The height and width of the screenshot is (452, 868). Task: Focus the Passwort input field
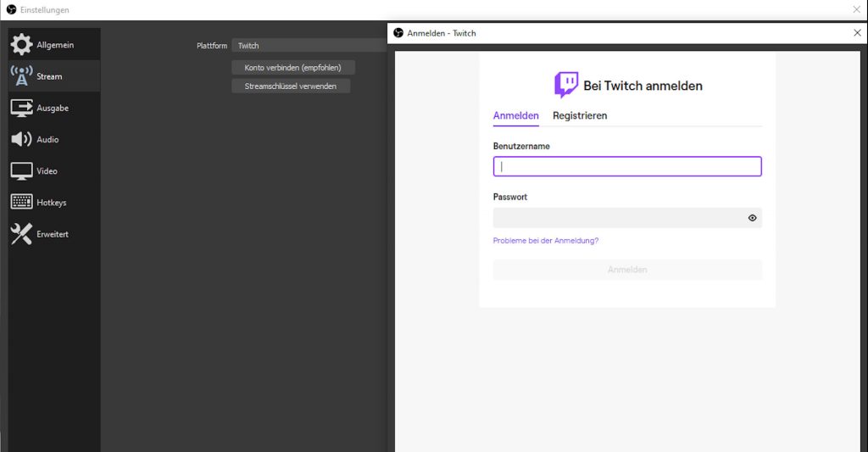(x=627, y=218)
